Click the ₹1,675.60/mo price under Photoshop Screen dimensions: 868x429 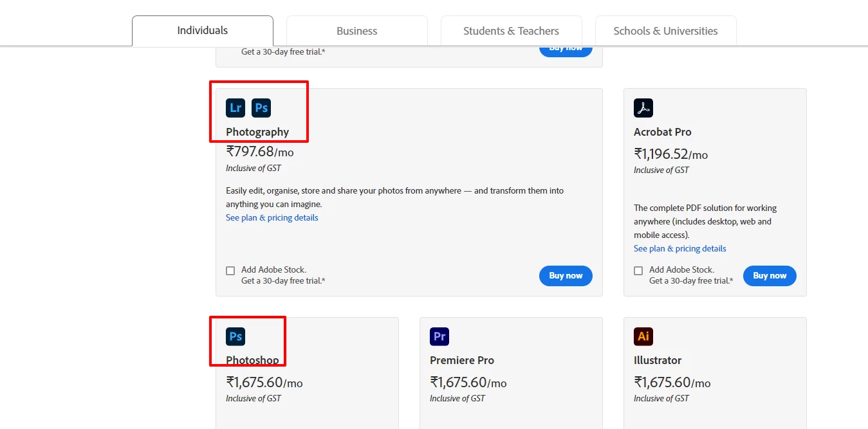point(264,383)
